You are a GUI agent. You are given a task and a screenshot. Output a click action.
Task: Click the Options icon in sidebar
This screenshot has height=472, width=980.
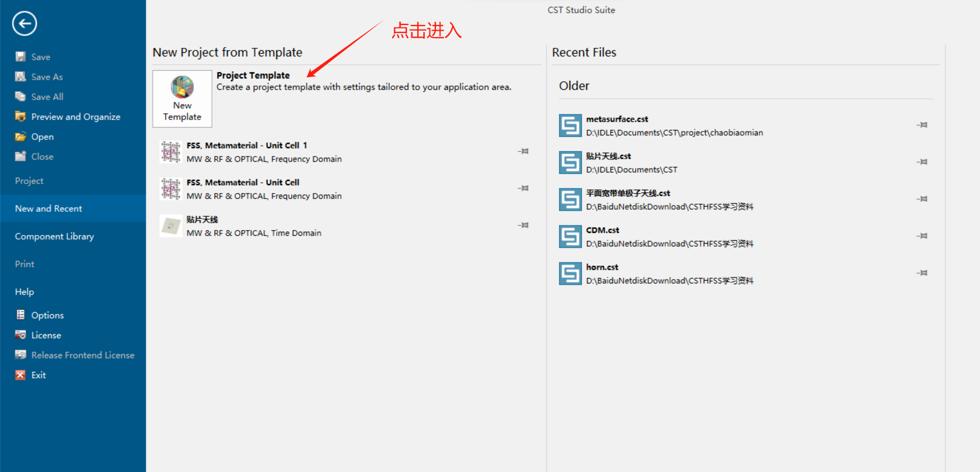pos(21,315)
